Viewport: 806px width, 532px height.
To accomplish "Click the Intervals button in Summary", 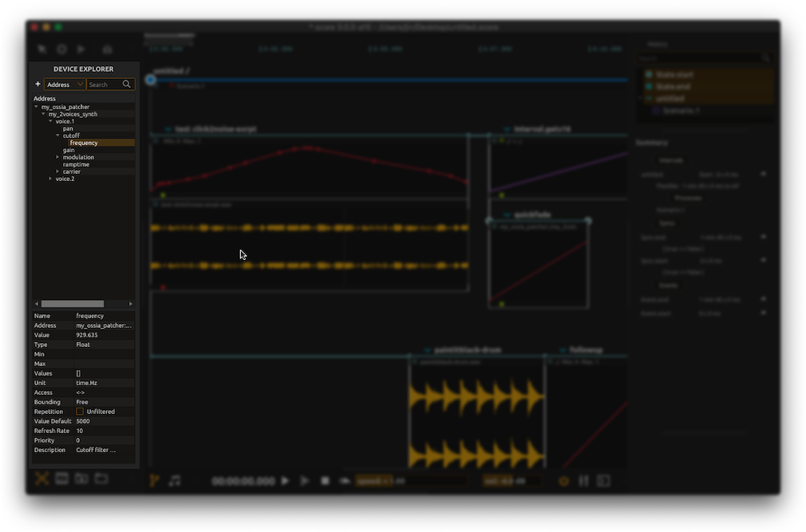I will (671, 160).
